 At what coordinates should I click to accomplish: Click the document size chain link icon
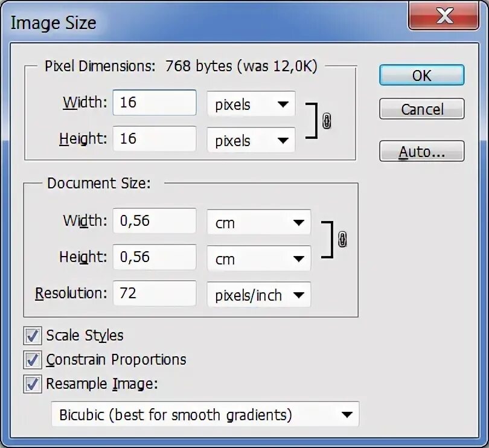(x=342, y=240)
